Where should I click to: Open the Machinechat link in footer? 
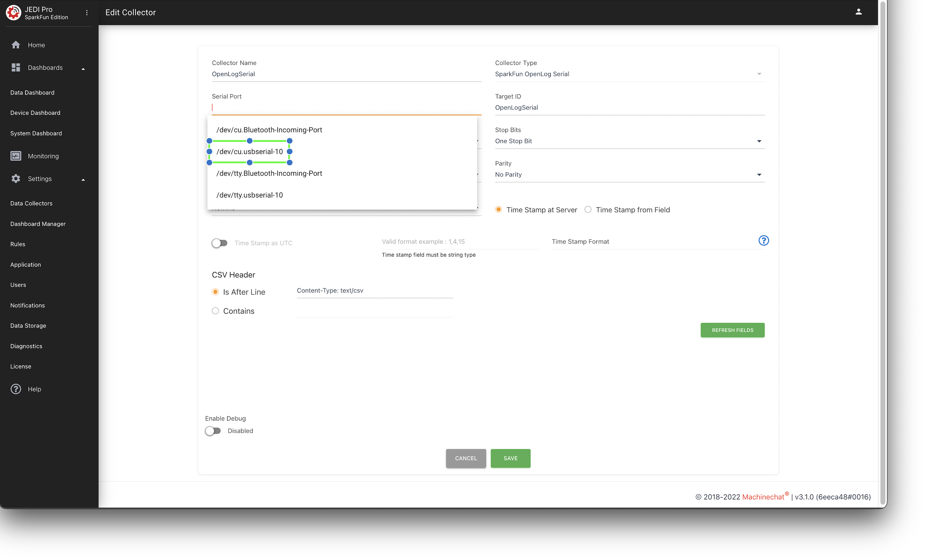[x=763, y=497]
